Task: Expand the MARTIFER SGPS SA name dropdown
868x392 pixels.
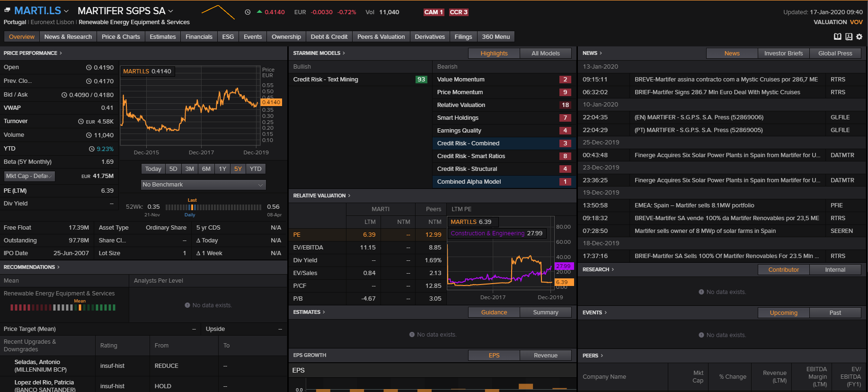Action: 171,11
